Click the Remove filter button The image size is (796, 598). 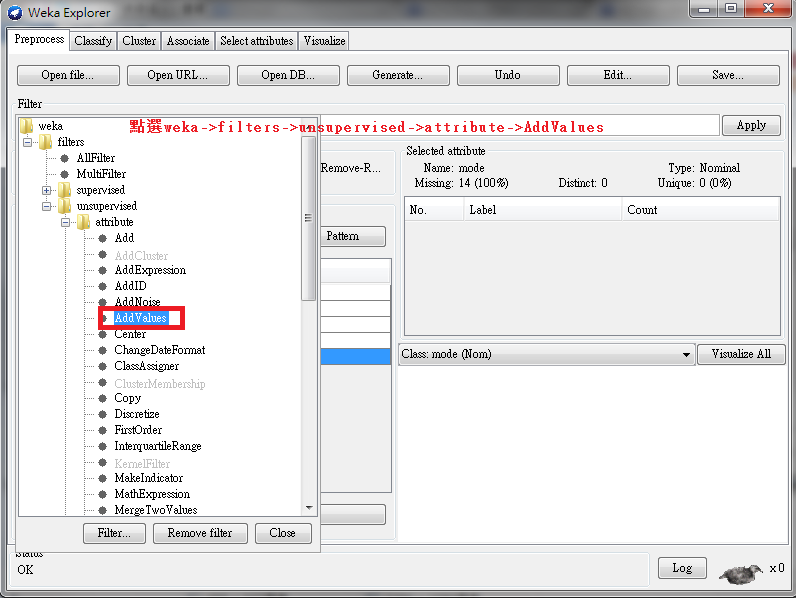click(200, 533)
